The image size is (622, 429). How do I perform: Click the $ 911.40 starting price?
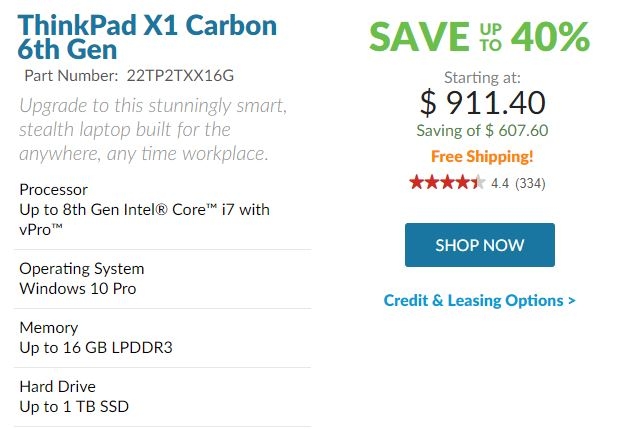click(x=483, y=102)
